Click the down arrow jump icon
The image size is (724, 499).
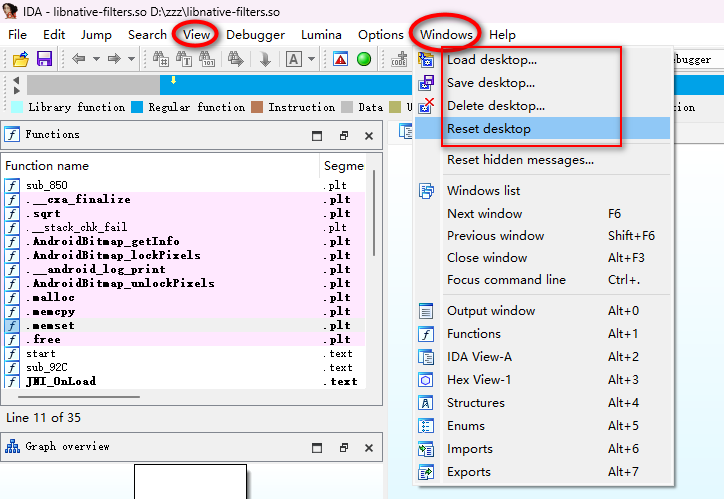click(x=265, y=59)
